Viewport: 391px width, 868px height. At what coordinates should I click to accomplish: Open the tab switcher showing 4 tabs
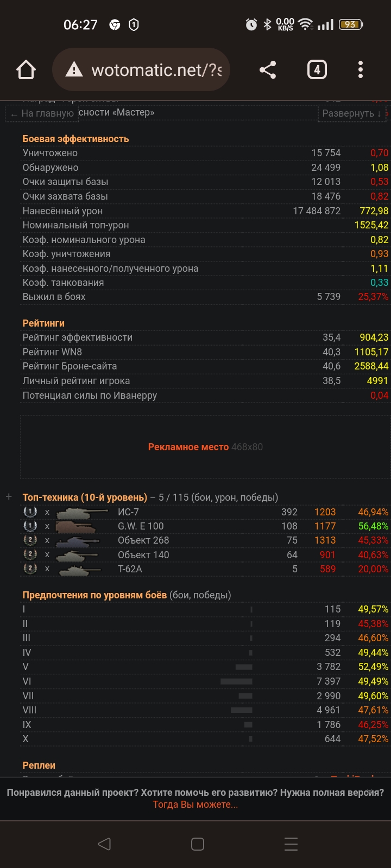pos(317,70)
